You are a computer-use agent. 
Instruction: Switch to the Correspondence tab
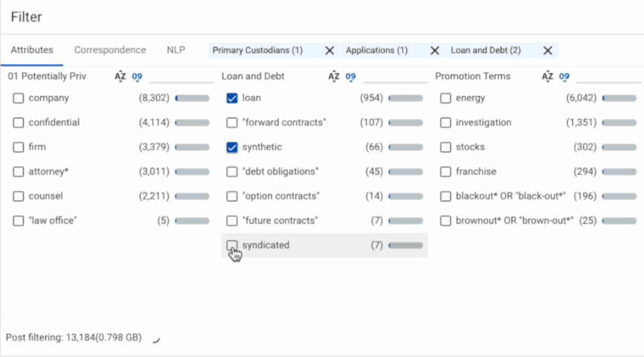pos(110,51)
